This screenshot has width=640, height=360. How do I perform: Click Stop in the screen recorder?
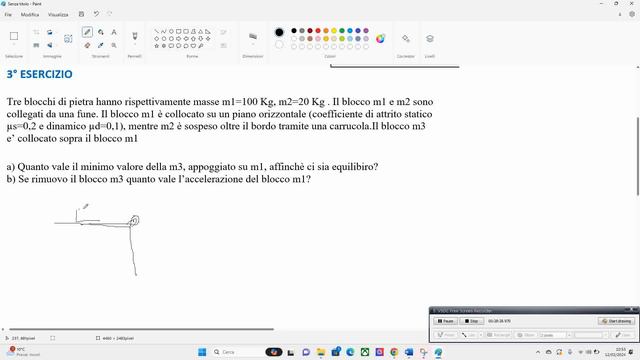pyautogui.click(x=471, y=321)
